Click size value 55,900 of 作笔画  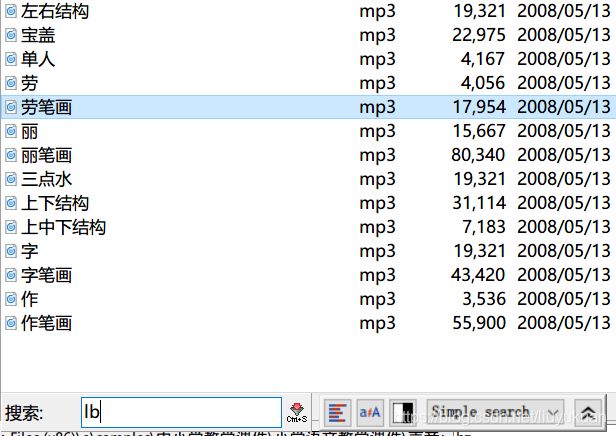[x=479, y=323]
